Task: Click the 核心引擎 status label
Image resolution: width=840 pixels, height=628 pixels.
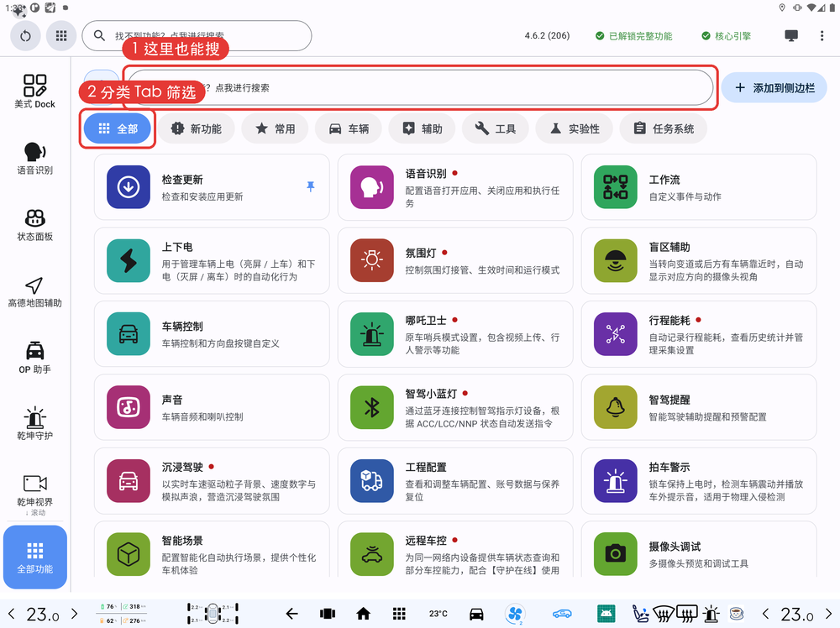Action: pyautogui.click(x=727, y=36)
